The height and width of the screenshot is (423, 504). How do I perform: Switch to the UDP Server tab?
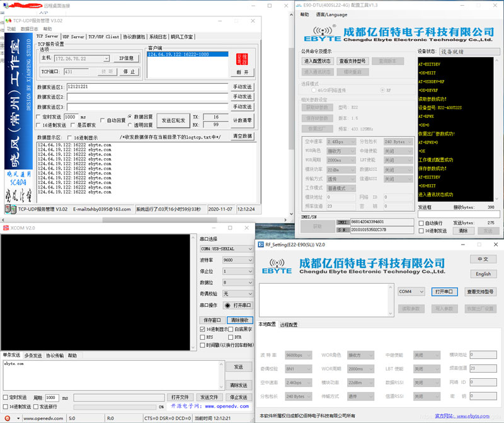[73, 37]
